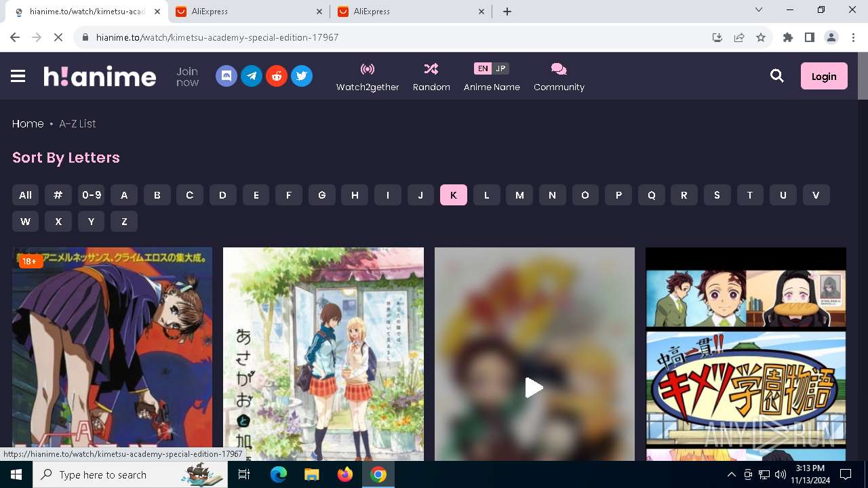The image size is (868, 488).
Task: Open the Windows Start menu
Action: [16, 474]
